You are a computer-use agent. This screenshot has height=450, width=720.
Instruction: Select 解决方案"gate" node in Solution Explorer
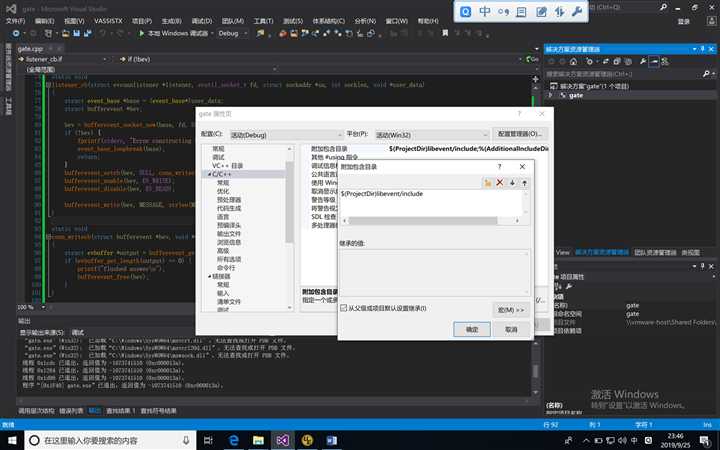594,86
